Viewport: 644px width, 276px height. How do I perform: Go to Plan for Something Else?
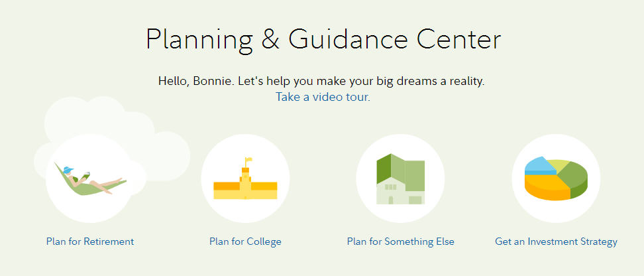(x=400, y=241)
